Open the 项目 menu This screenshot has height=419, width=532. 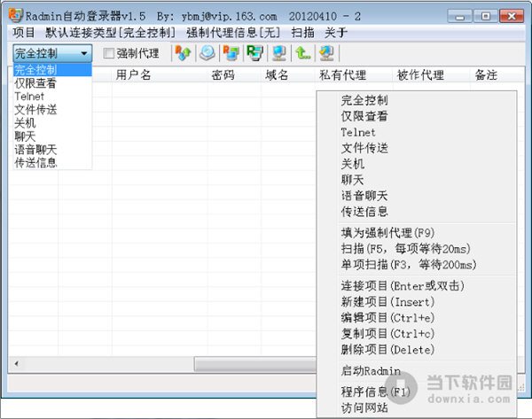coord(24,33)
